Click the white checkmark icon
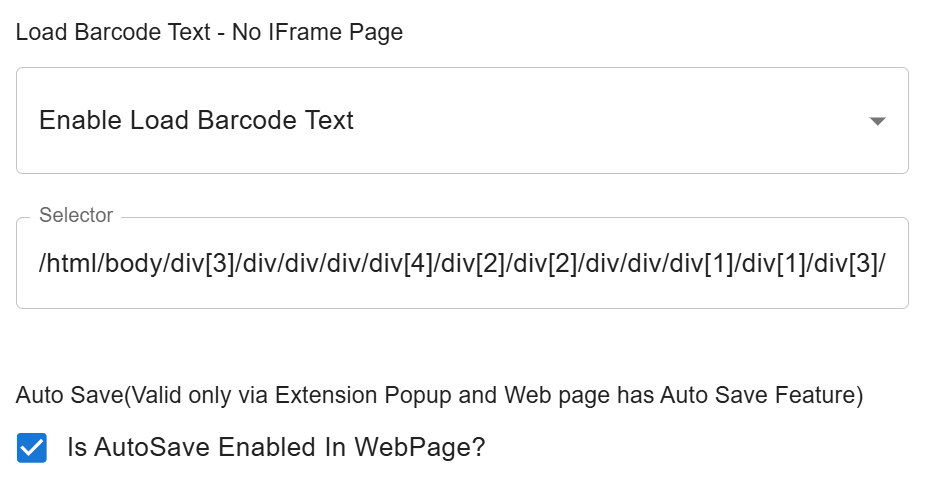 pos(32,447)
